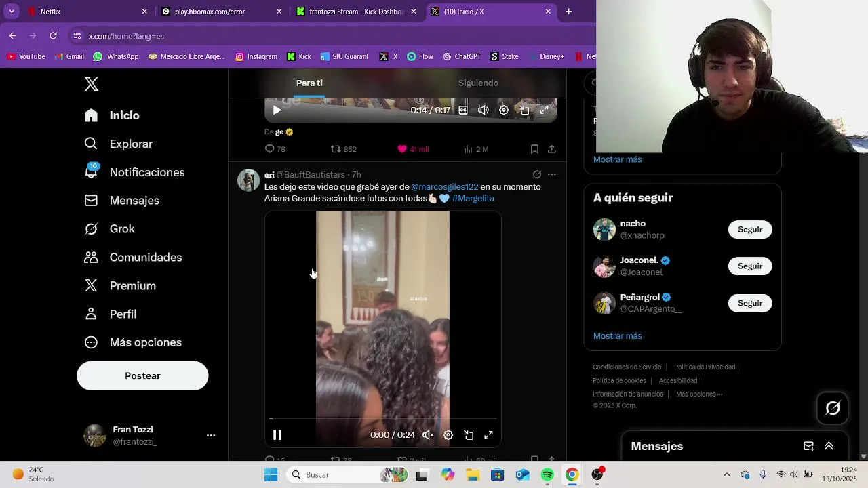
Task: Click the Postear button
Action: (142, 375)
